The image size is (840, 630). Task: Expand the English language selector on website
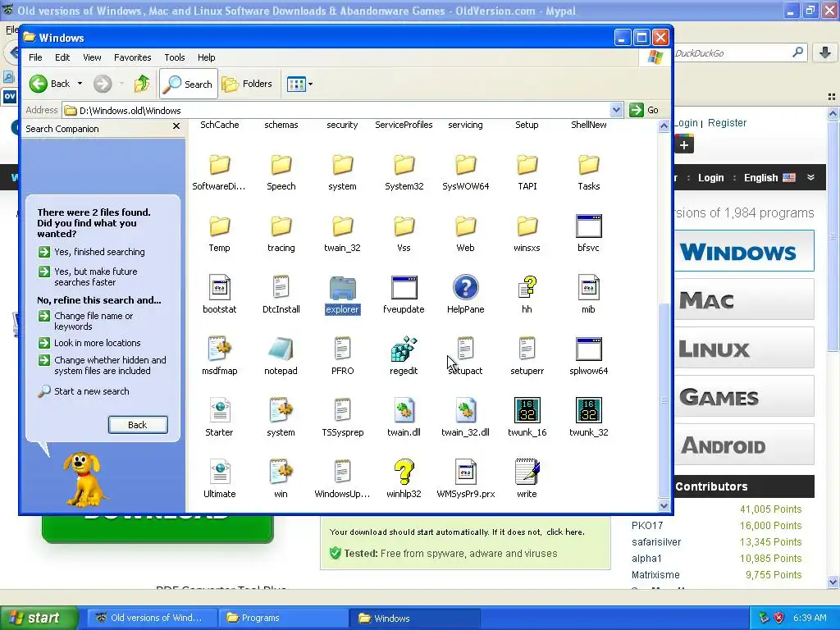(x=779, y=178)
